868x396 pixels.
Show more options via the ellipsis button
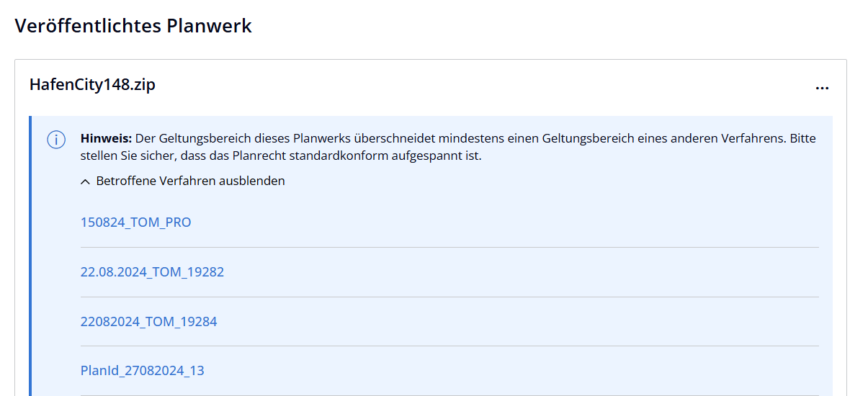pos(822,88)
